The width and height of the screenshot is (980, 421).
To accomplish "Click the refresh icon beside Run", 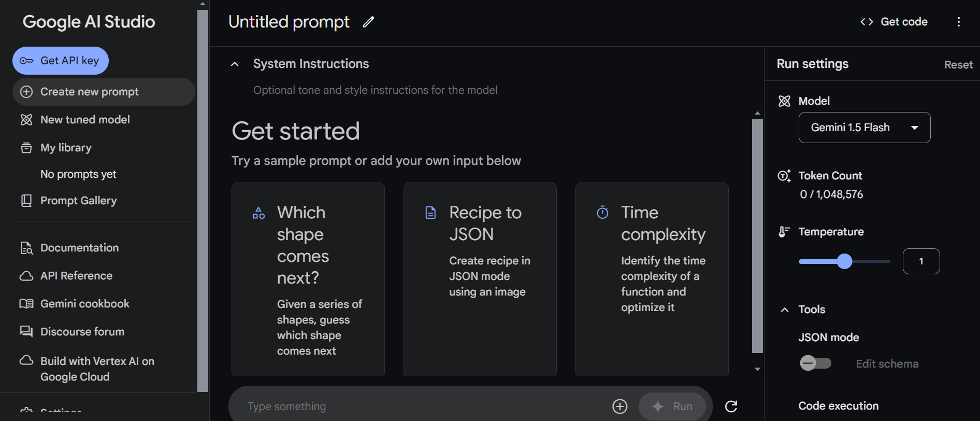I will pyautogui.click(x=731, y=406).
